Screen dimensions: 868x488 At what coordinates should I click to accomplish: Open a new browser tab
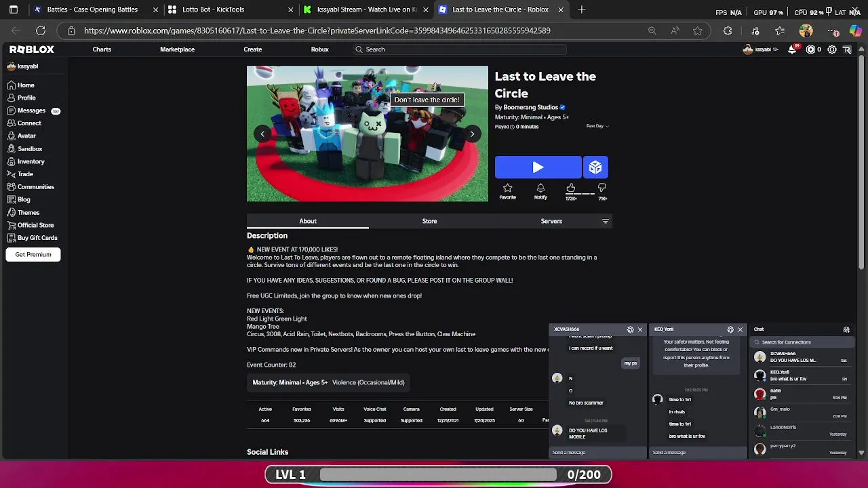[582, 9]
